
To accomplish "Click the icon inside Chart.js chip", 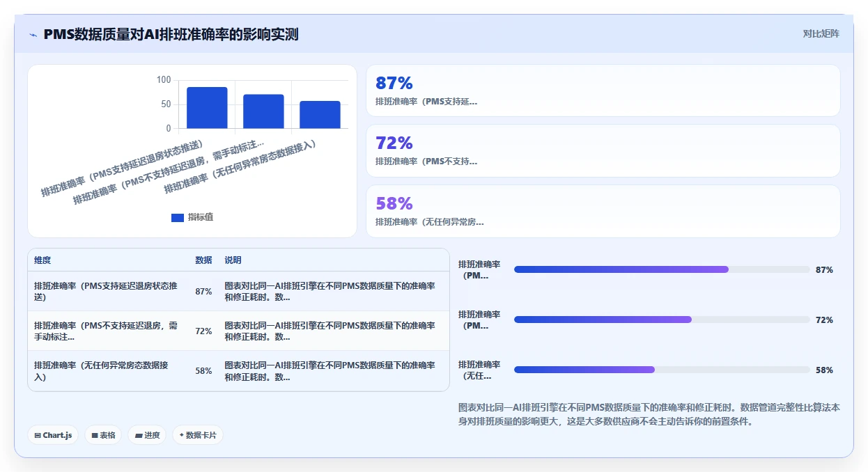I will coord(38,436).
